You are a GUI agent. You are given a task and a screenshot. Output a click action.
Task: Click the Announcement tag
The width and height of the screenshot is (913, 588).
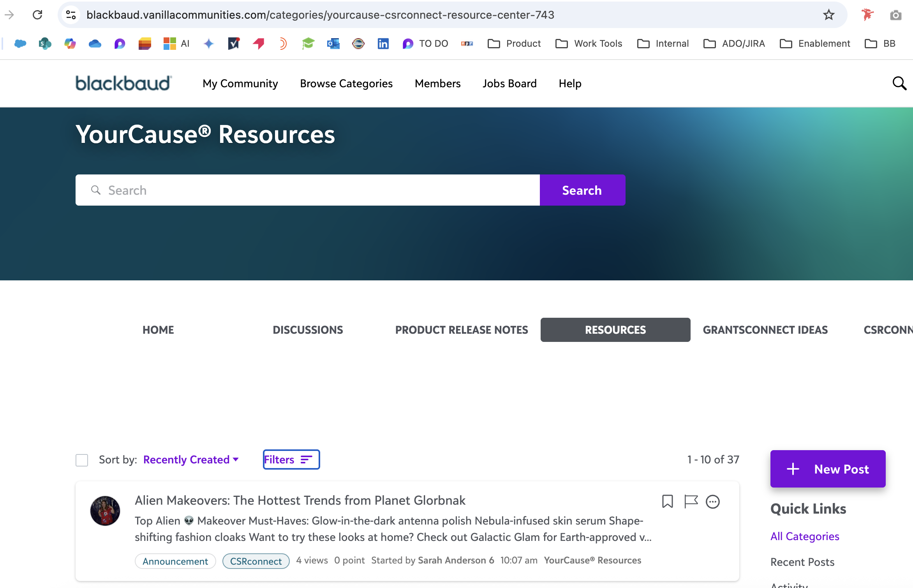175,561
